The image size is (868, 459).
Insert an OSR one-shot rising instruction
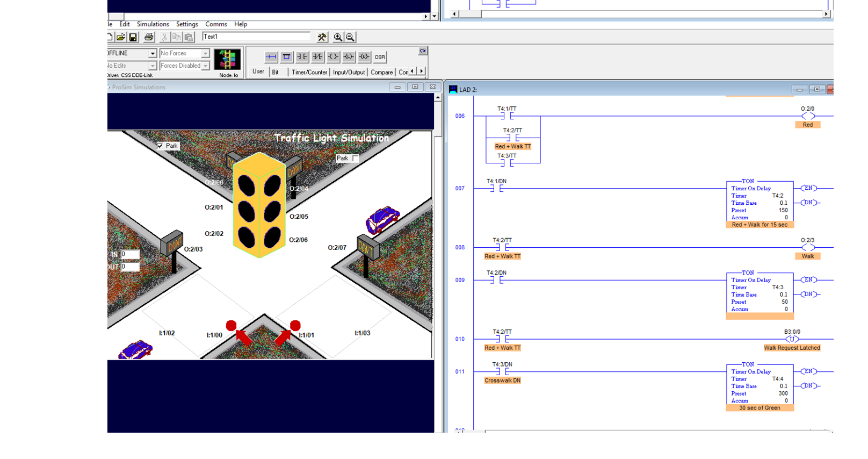[x=380, y=56]
